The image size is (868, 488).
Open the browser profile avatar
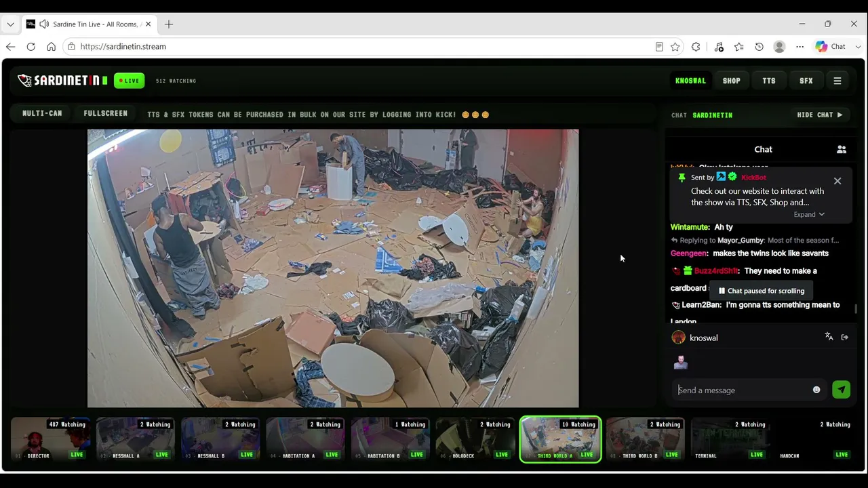[x=779, y=47]
